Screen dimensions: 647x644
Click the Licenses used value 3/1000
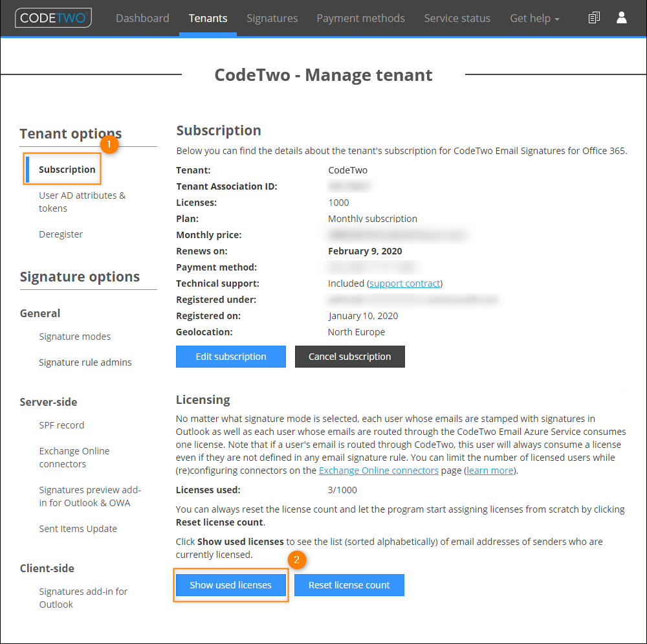tap(342, 489)
